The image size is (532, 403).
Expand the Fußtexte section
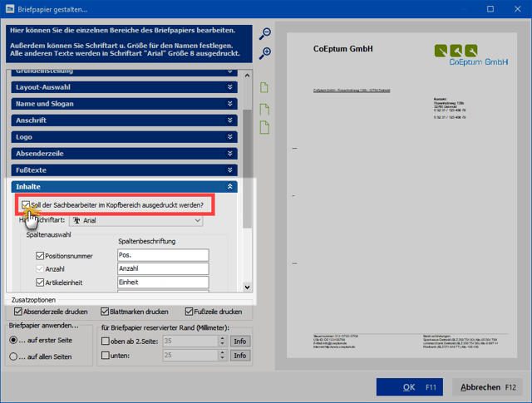[x=230, y=170]
